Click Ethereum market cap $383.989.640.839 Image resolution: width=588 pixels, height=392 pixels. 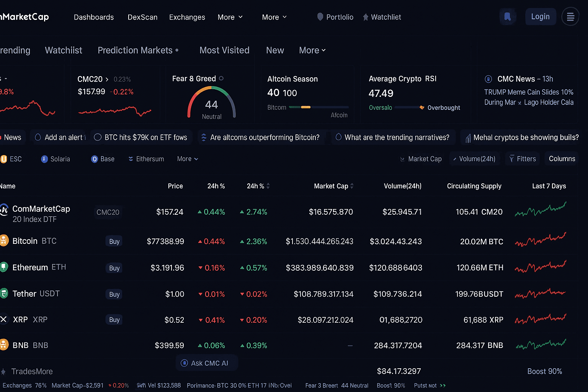tap(320, 268)
